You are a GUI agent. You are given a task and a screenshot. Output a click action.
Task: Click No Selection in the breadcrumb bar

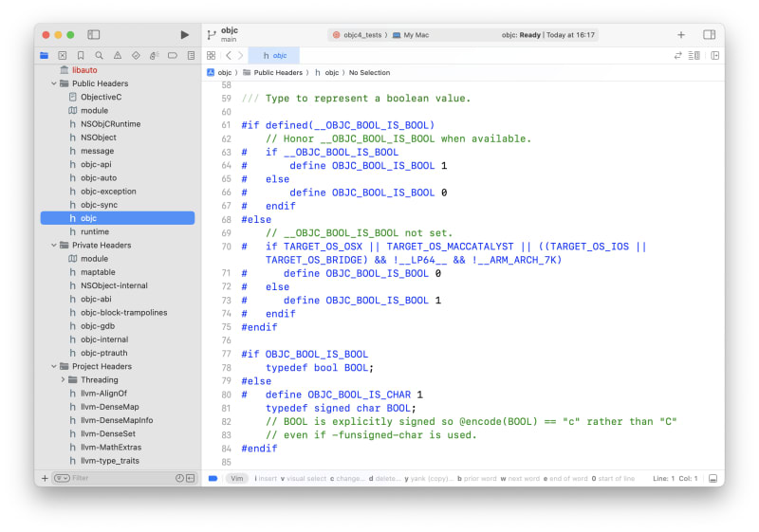pos(369,72)
